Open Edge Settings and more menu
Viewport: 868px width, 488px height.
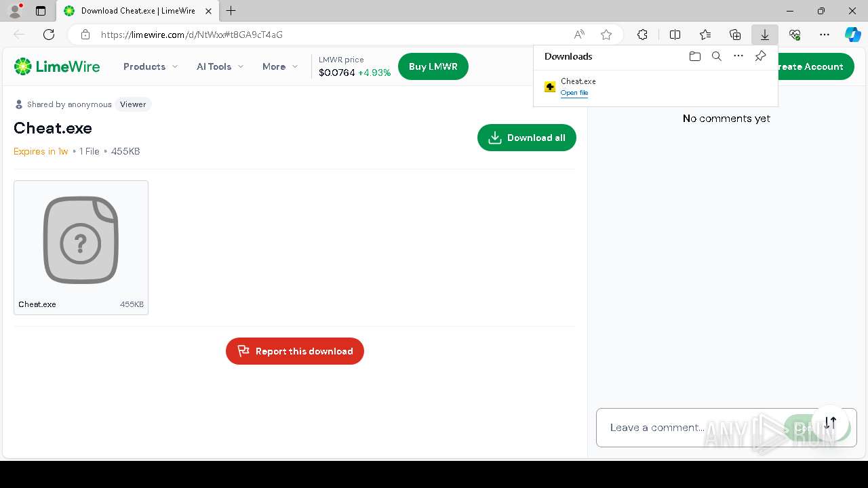[825, 35]
